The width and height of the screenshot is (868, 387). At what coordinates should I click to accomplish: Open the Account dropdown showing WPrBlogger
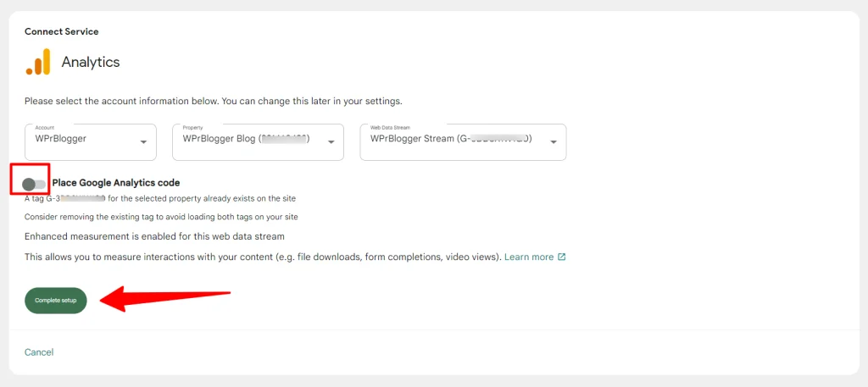(91, 142)
